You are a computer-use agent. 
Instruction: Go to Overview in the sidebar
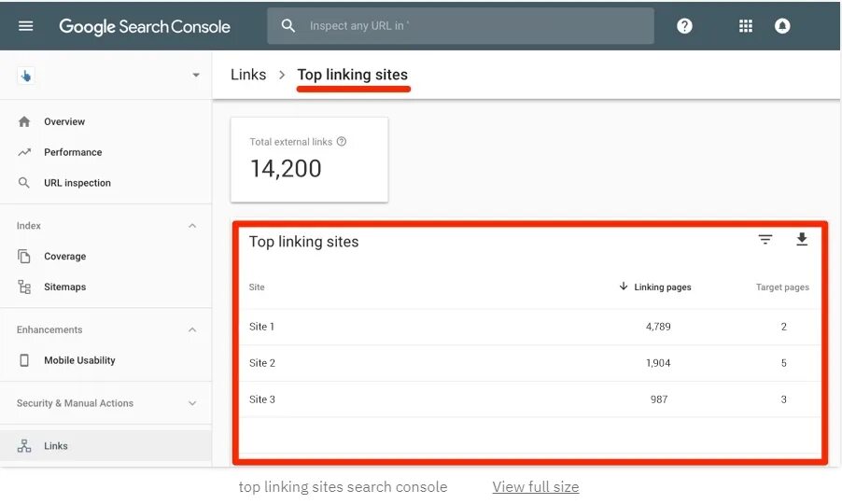pos(63,121)
